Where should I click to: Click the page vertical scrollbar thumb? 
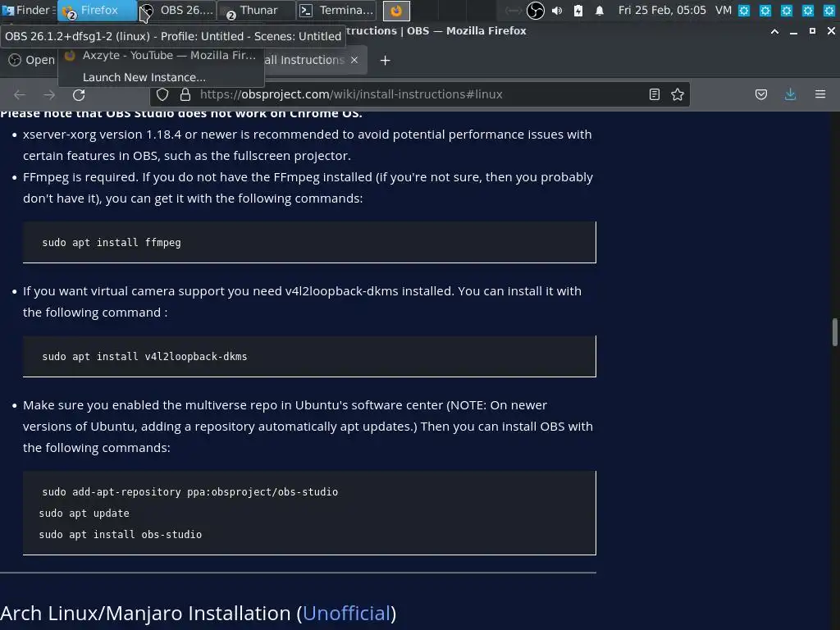click(x=834, y=333)
